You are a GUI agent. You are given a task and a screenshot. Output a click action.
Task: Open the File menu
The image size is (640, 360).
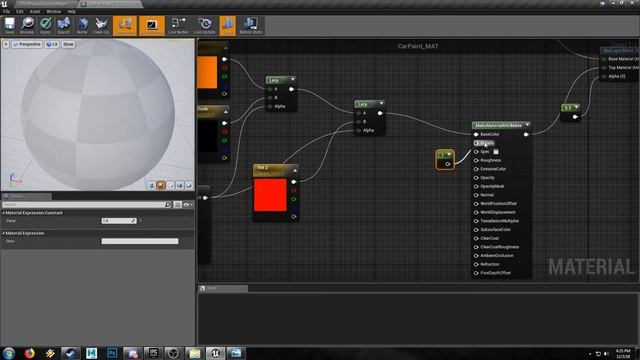tap(7, 11)
